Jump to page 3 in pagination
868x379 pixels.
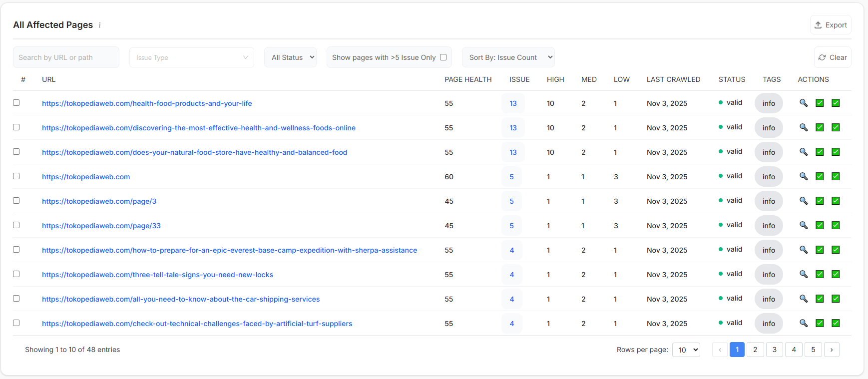[x=775, y=350]
